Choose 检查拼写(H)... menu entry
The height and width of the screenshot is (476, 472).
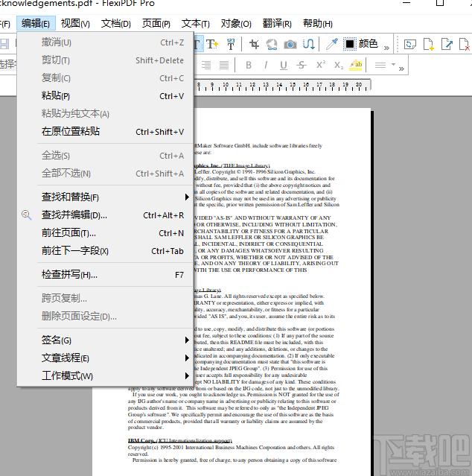[x=105, y=275]
